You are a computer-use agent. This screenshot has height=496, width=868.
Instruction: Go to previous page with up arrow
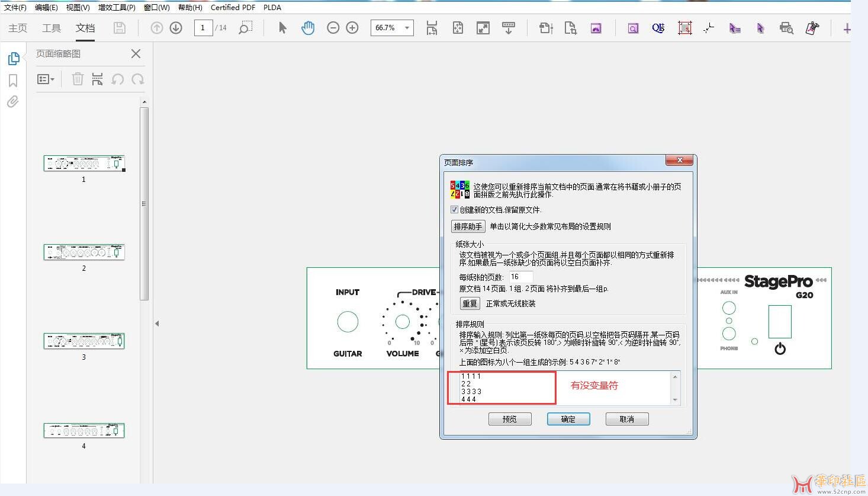tap(157, 28)
